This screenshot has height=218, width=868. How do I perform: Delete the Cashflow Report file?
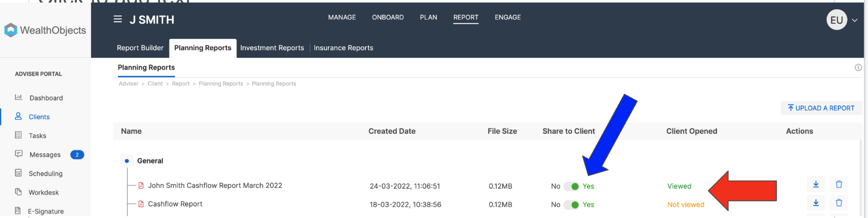pyautogui.click(x=839, y=203)
